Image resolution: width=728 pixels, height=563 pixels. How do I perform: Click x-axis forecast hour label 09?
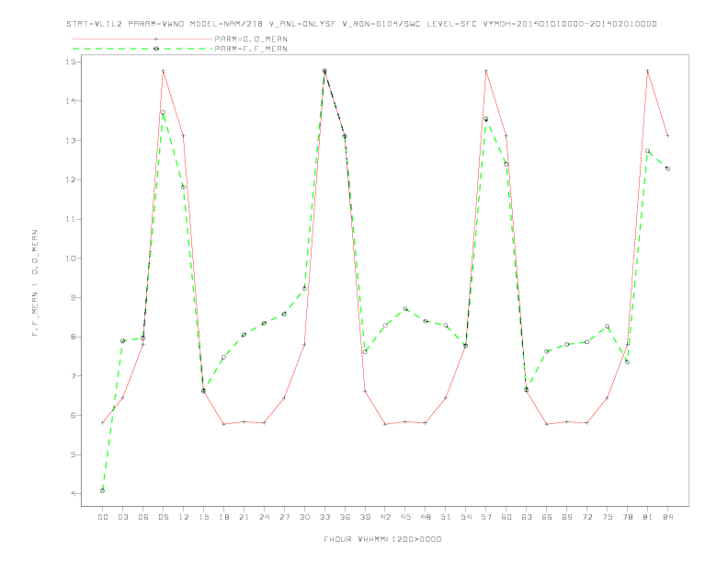point(163,517)
